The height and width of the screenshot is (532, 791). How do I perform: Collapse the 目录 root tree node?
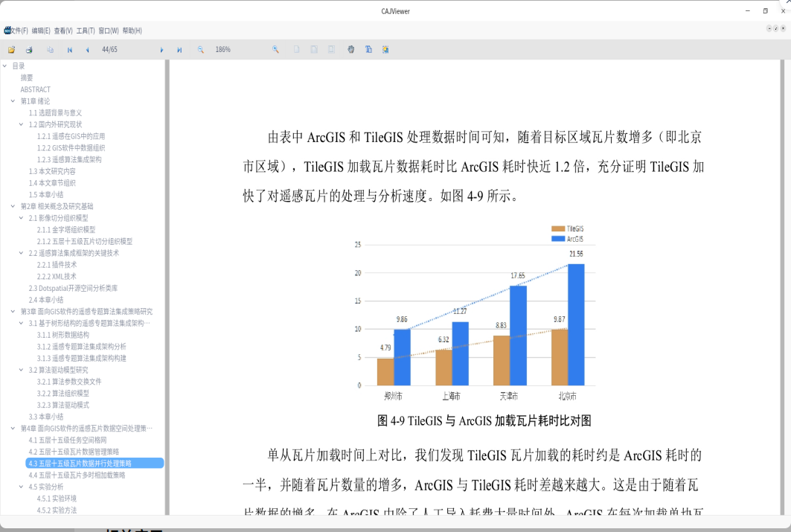point(4,66)
